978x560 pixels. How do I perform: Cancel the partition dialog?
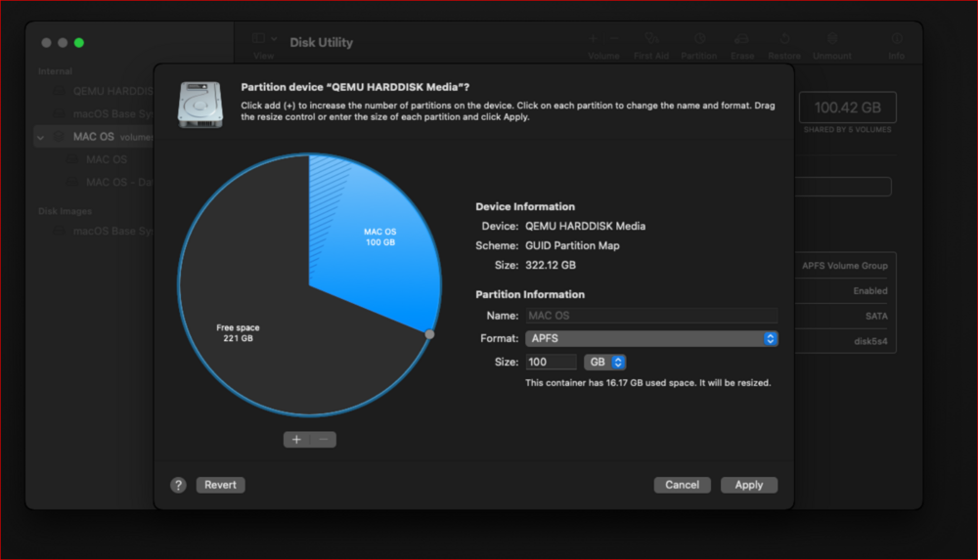click(x=682, y=485)
